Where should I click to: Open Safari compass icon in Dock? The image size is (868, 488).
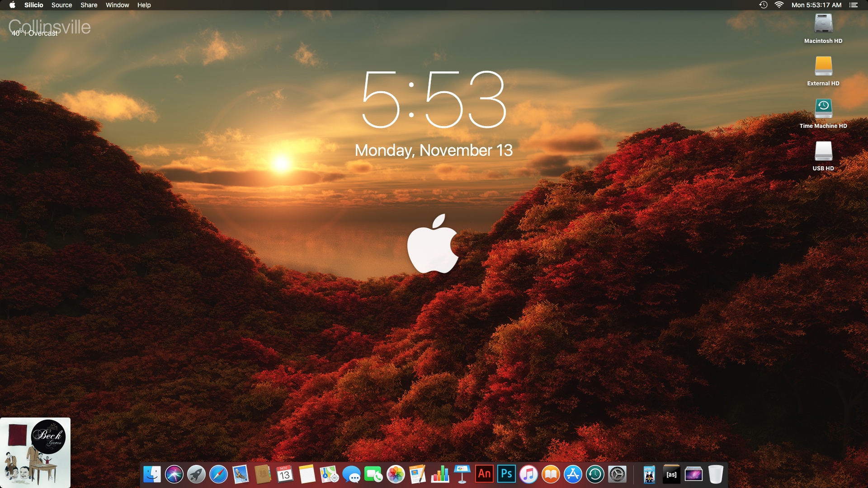pos(218,474)
